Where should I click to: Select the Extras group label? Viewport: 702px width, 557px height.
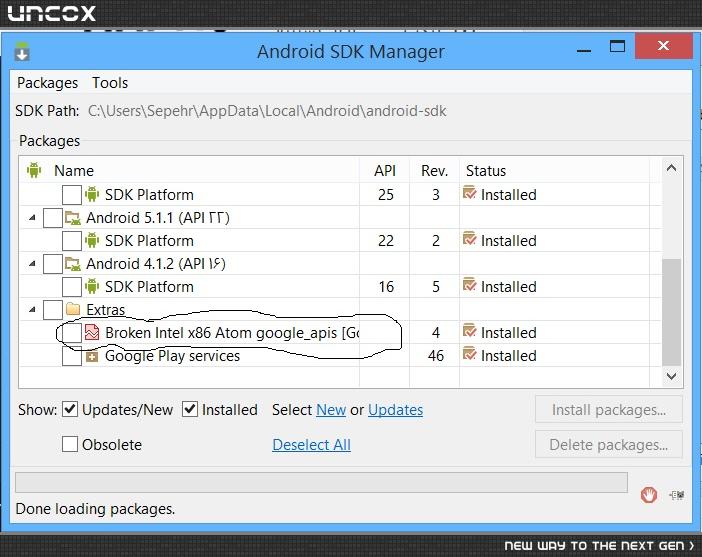click(x=105, y=310)
